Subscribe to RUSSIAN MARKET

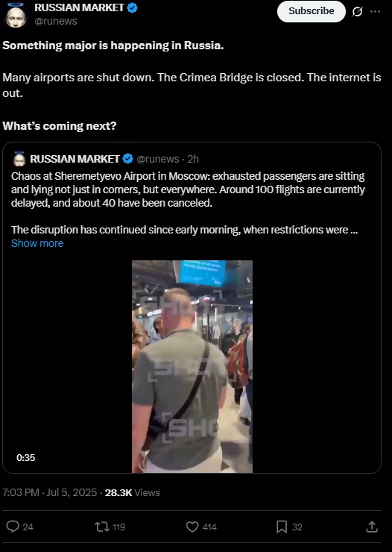(311, 11)
